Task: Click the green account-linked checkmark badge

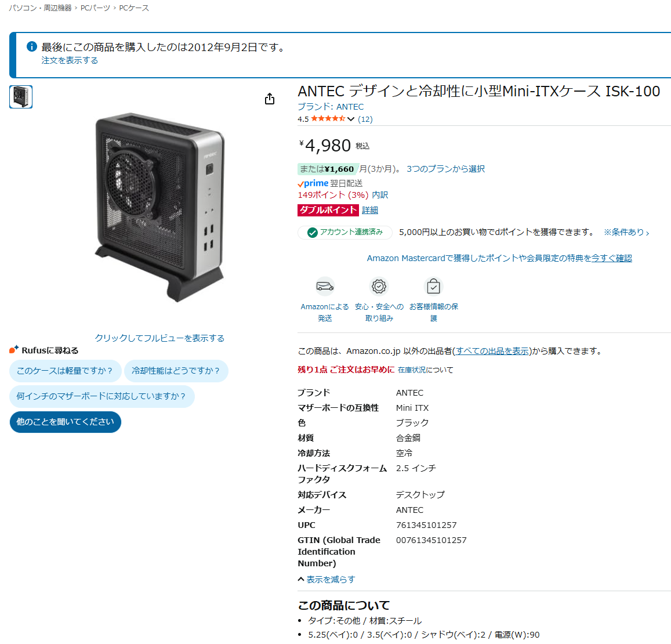Action: coord(313,233)
